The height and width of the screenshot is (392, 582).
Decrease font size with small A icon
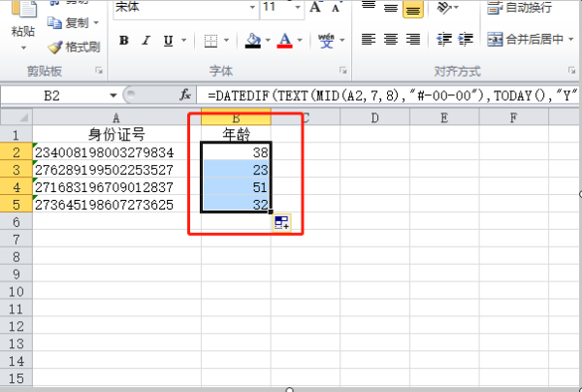tap(336, 8)
